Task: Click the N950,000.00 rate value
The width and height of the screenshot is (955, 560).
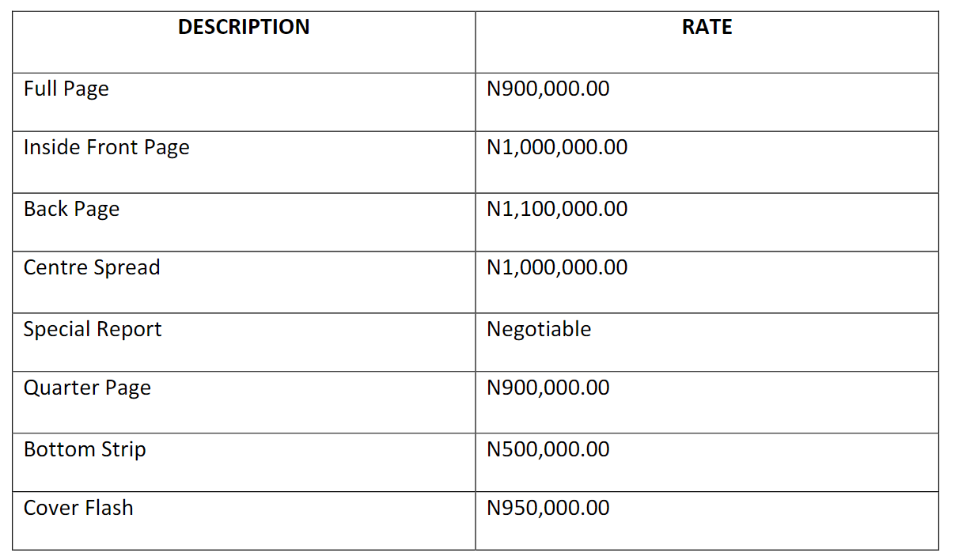Action: click(x=548, y=509)
